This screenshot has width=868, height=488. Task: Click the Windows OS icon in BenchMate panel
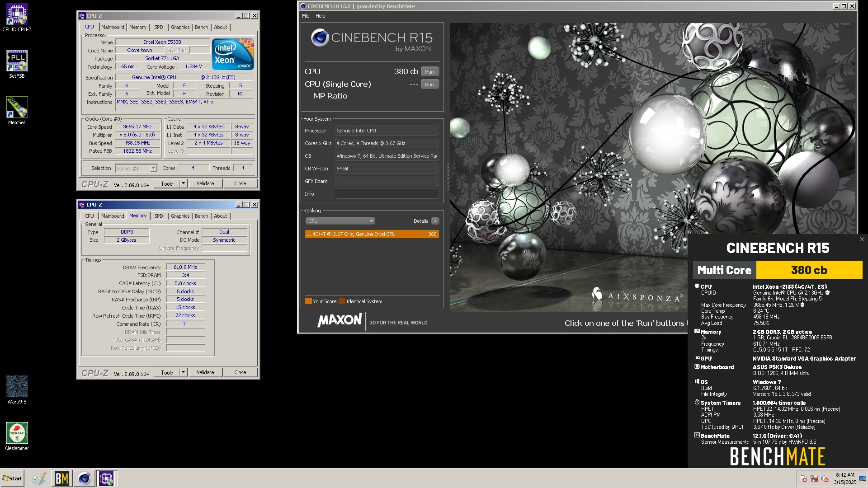tap(697, 381)
